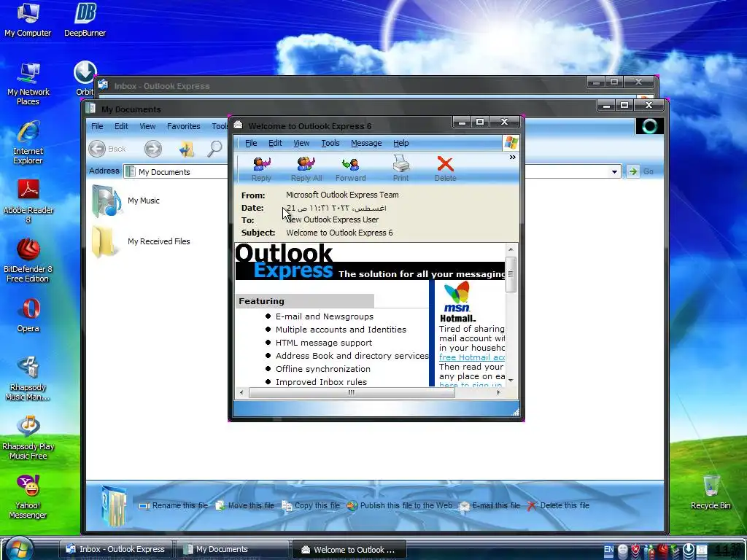Expand hidden toolbar buttons chevron
747x560 pixels.
tap(513, 157)
